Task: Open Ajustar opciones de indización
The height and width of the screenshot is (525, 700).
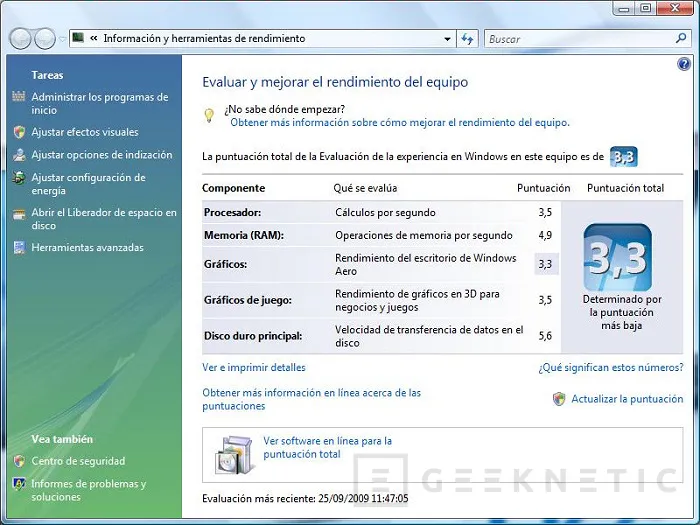Action: [x=102, y=155]
